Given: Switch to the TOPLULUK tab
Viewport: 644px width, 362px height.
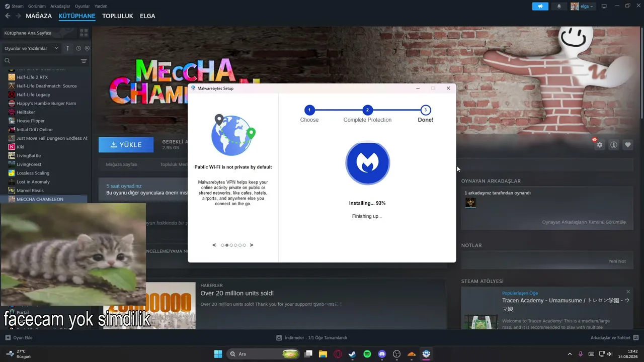Looking at the screenshot, I should point(118,16).
